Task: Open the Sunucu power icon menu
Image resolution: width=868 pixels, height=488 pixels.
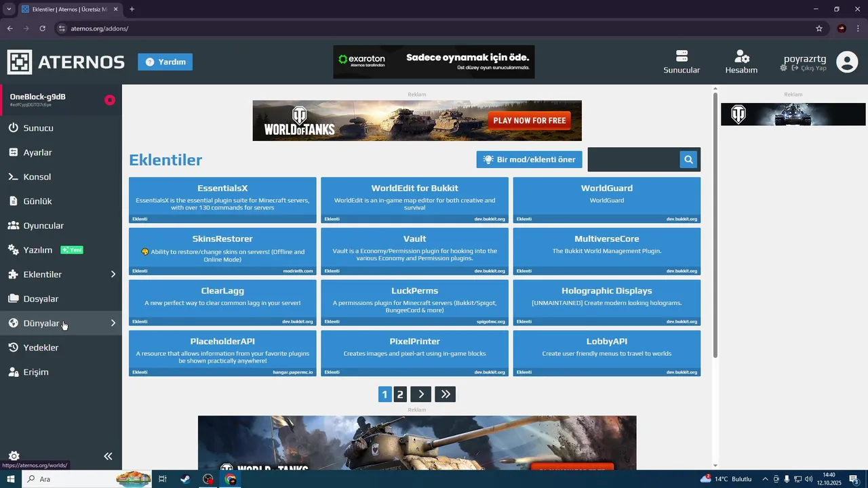Action: 13,127
